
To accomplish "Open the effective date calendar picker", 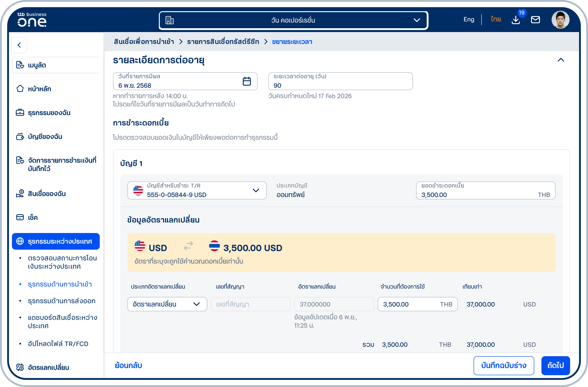I will 247,81.
